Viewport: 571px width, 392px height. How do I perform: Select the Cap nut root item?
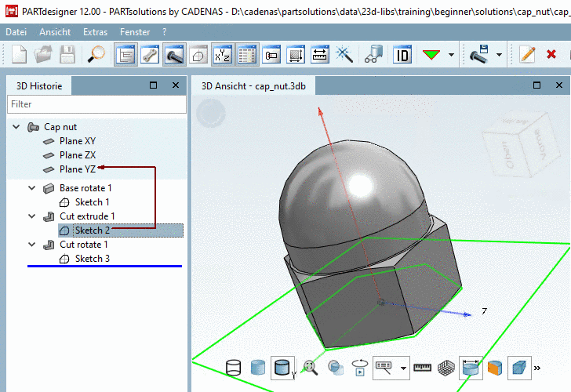click(x=60, y=127)
